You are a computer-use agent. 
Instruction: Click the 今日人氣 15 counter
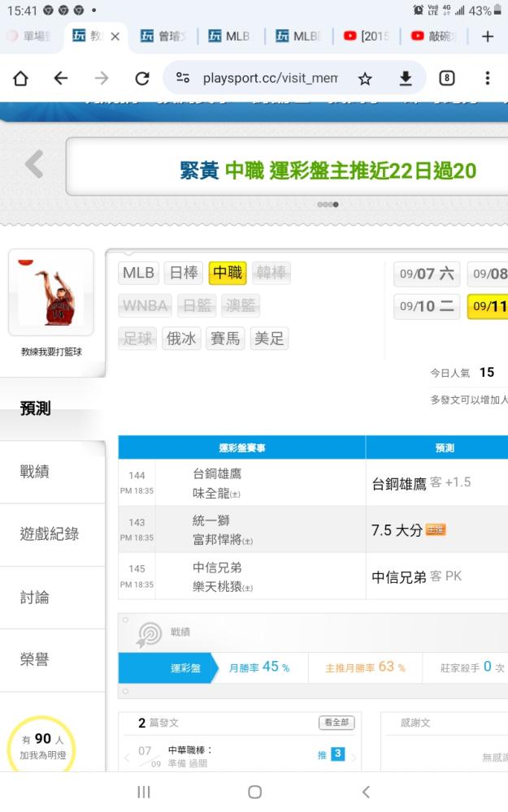pyautogui.click(x=462, y=373)
